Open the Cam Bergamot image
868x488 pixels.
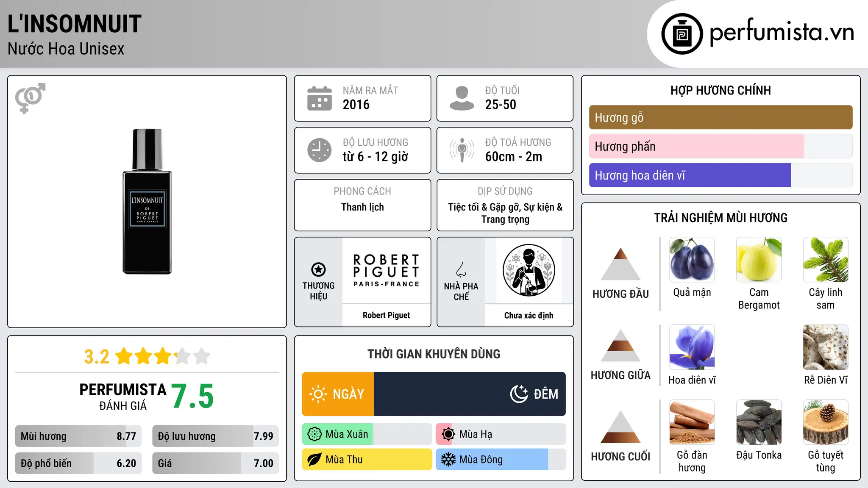click(759, 259)
